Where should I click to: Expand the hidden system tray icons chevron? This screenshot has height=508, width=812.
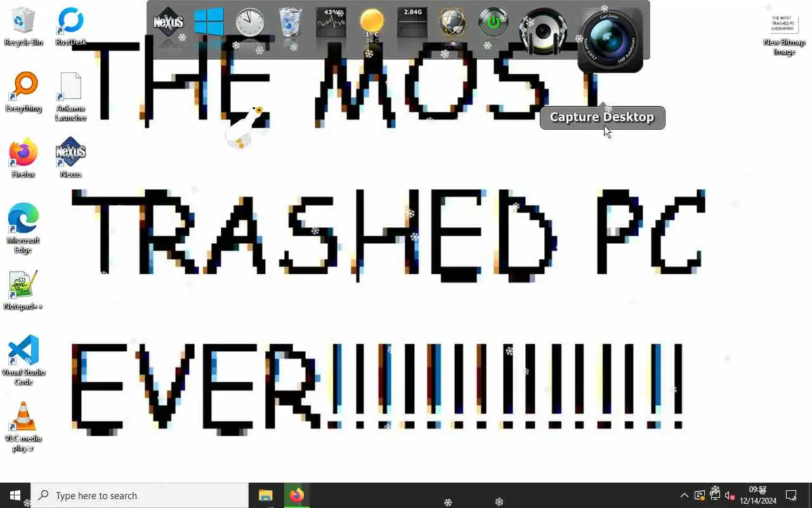[x=684, y=495]
